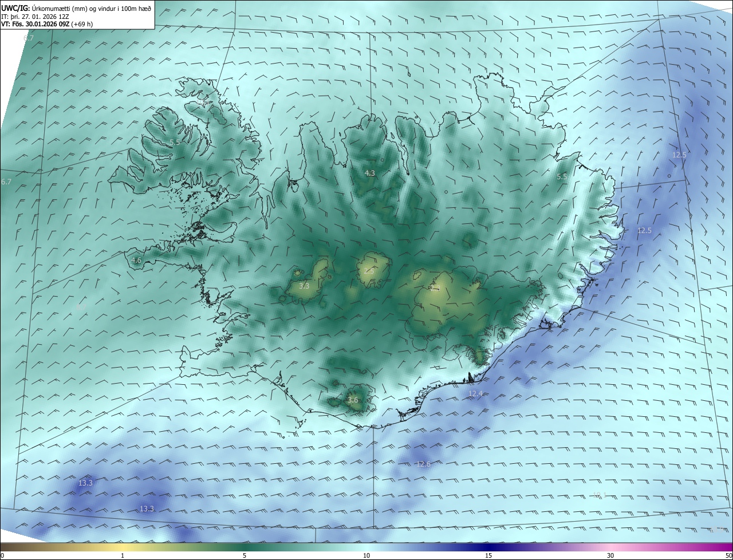Click the '50' tick on the color scale
The image size is (733, 560).
[x=728, y=556]
